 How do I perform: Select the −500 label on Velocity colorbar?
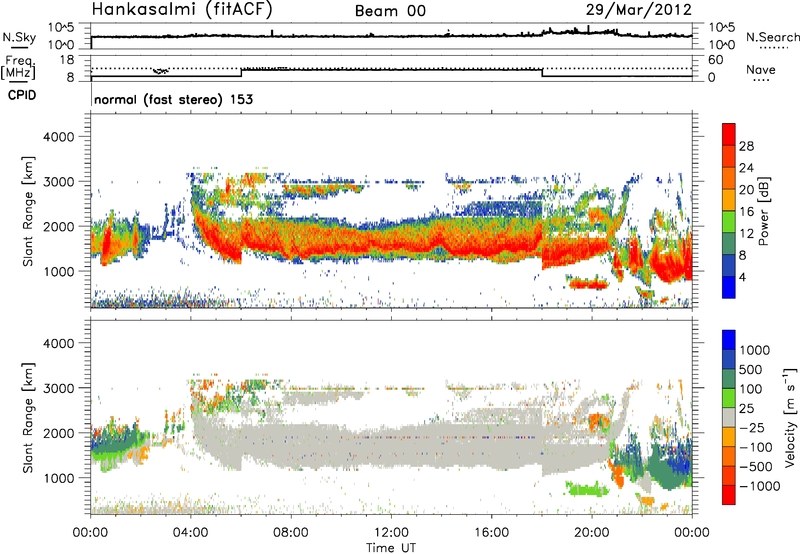coord(756,466)
